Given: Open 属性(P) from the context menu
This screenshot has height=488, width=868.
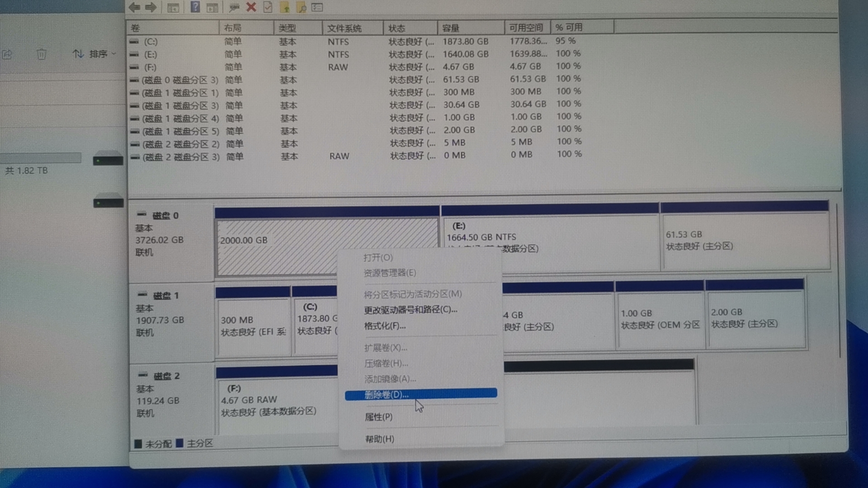Looking at the screenshot, I should pyautogui.click(x=378, y=417).
